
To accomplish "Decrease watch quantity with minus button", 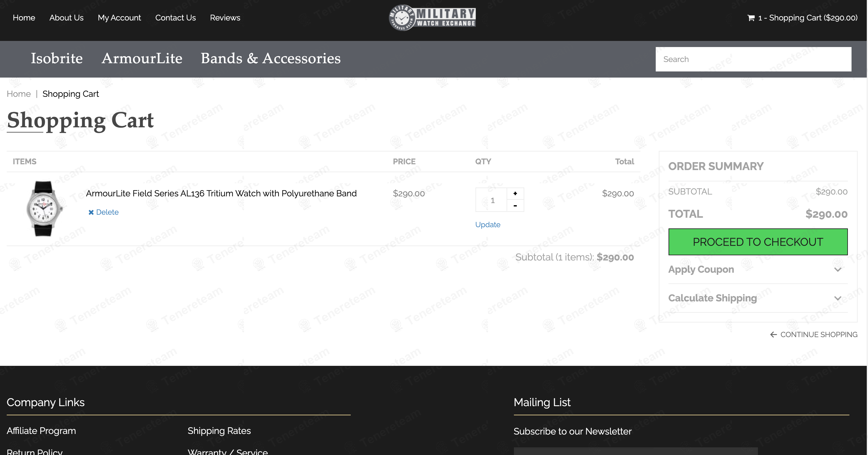I will [x=515, y=206].
